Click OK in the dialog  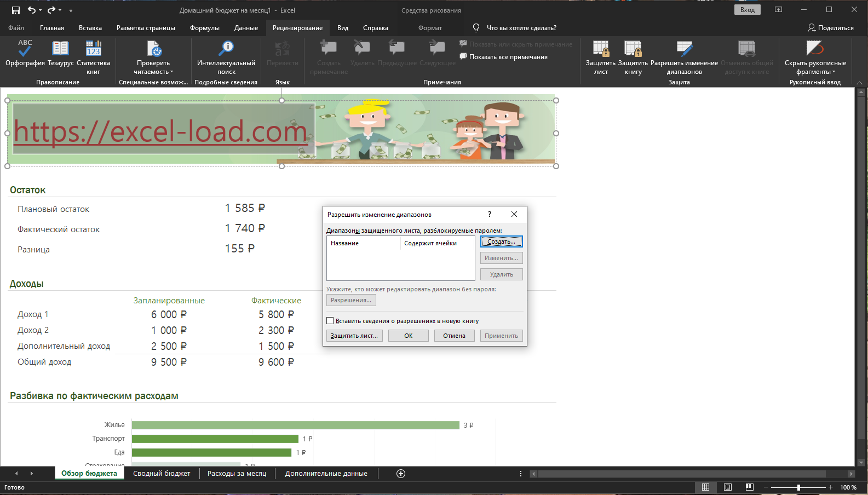pos(409,336)
